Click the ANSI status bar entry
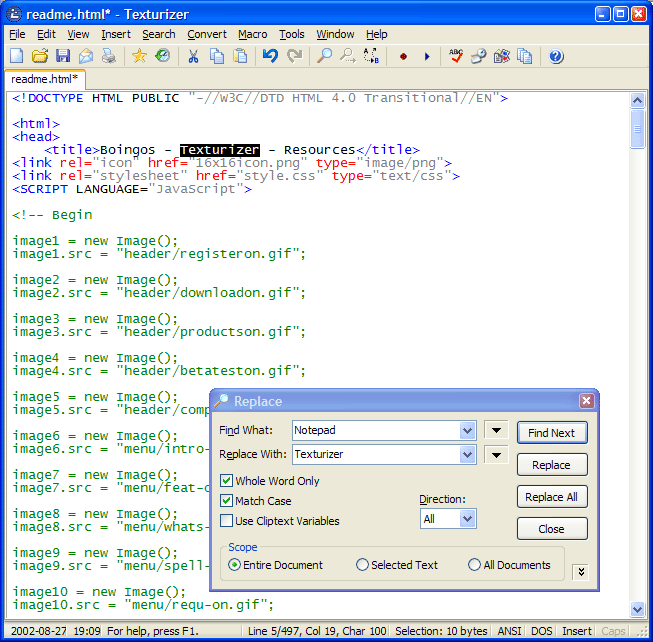653x642 pixels. [x=509, y=632]
